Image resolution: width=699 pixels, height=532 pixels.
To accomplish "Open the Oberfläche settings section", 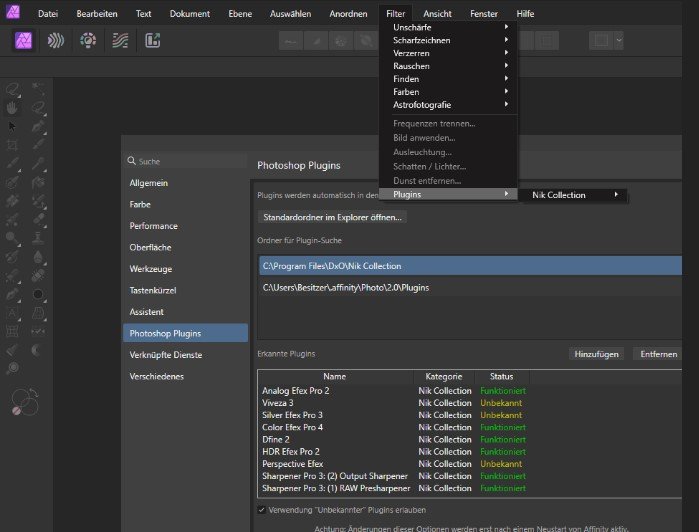I will (x=185, y=247).
